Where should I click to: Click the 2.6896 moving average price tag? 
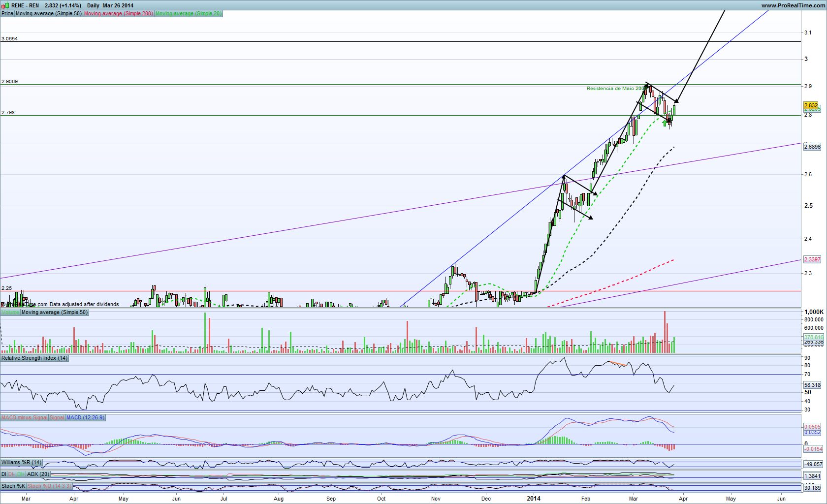[x=812, y=147]
